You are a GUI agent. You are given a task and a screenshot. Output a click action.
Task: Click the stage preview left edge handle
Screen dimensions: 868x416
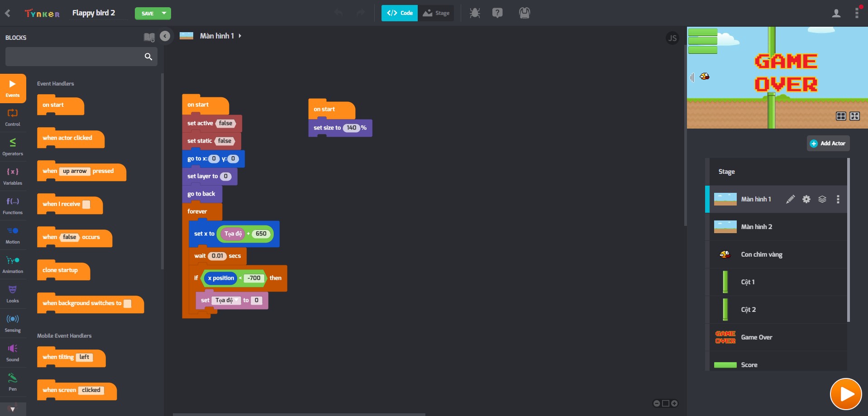tap(692, 77)
